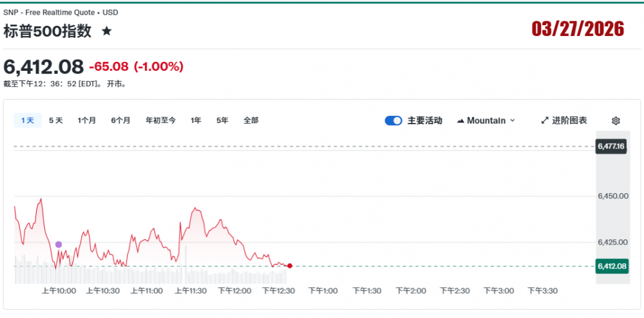Show 全部 historical data range
This screenshot has width=644, height=318.
click(251, 120)
